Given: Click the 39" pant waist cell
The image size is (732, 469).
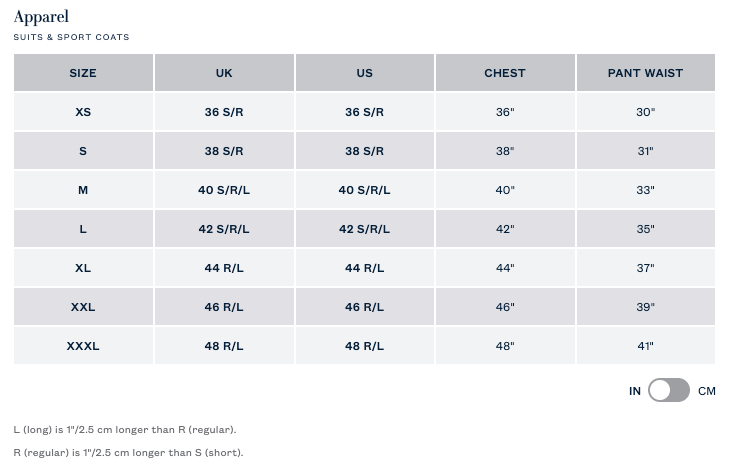Looking at the screenshot, I should pos(646,307).
